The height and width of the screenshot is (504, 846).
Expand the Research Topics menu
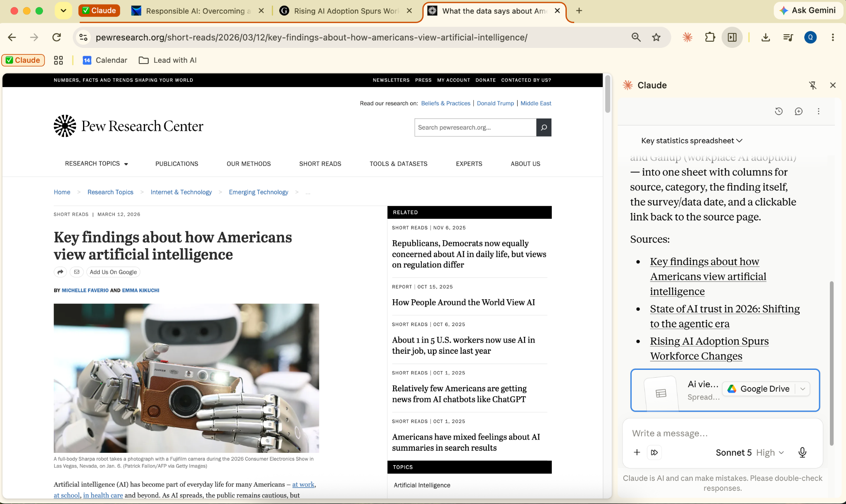tap(97, 164)
